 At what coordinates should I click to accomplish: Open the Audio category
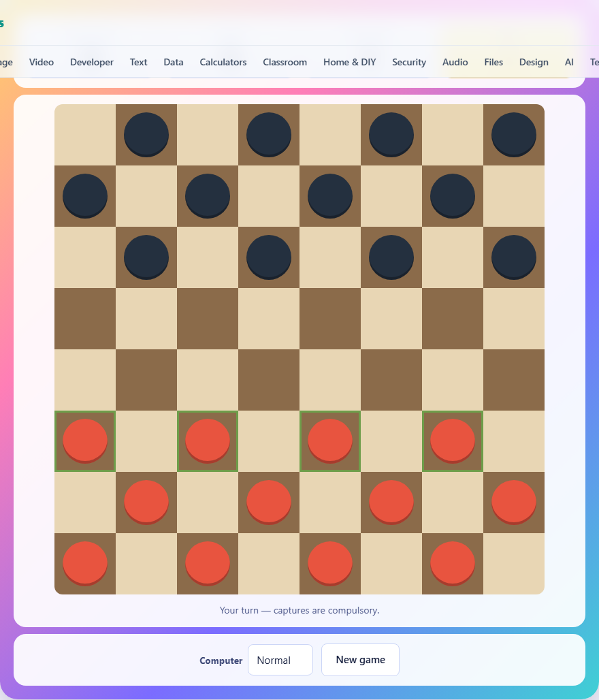(x=455, y=62)
